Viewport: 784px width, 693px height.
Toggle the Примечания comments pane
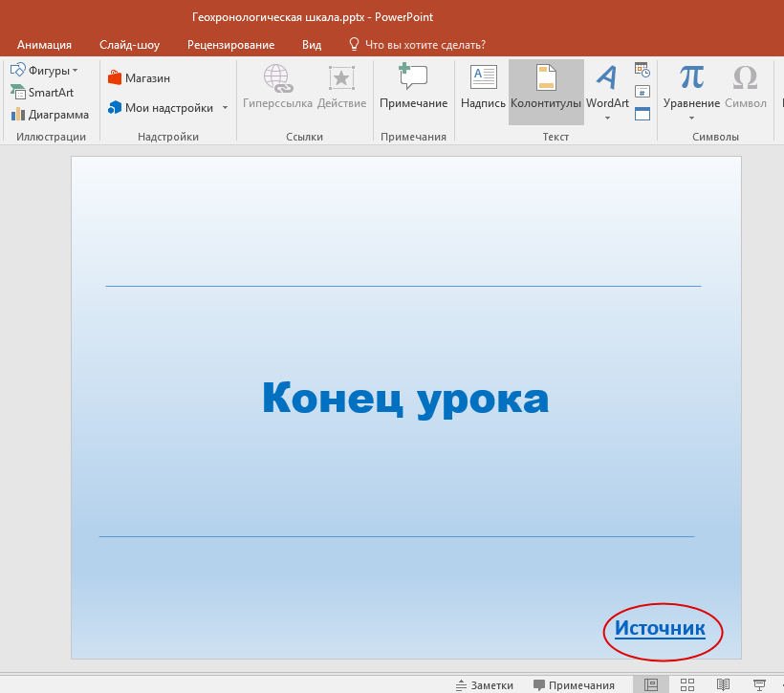[x=574, y=685]
